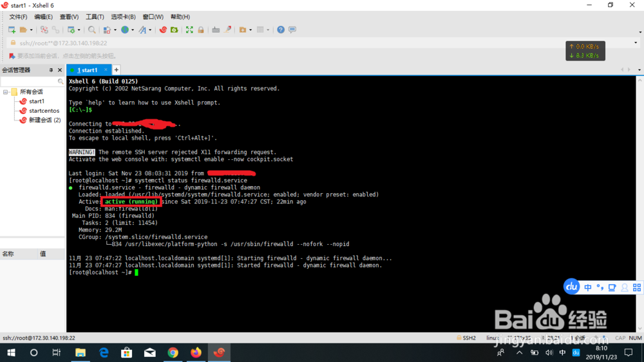Viewport: 644px width, 362px height.
Task: Launch Xftp green toolbar icon
Action: [x=175, y=30]
